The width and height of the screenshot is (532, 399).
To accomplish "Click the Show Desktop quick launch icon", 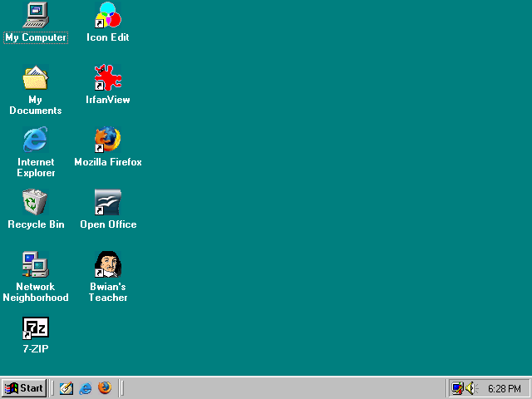I will [66, 388].
